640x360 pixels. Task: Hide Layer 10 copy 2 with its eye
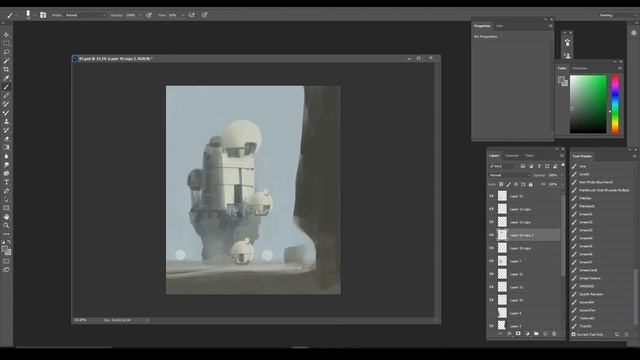click(x=491, y=235)
